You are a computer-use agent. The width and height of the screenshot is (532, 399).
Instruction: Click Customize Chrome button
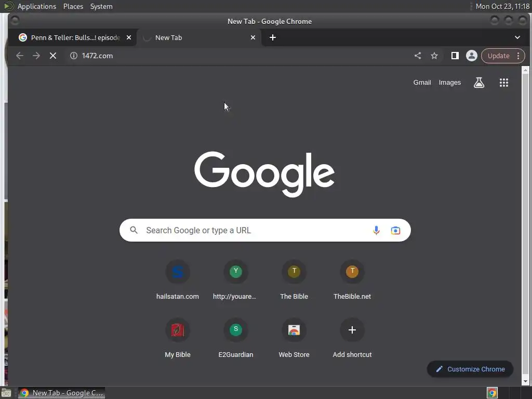coord(470,369)
